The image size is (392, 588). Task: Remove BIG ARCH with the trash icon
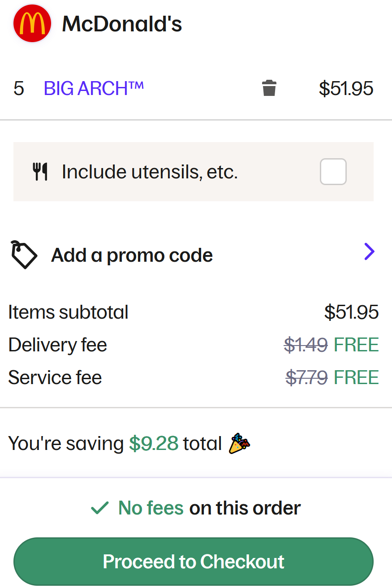tap(269, 88)
